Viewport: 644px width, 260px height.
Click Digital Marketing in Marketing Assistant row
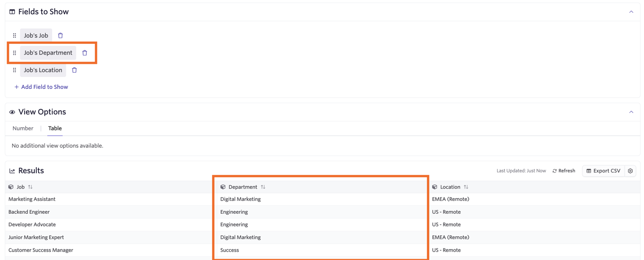click(241, 199)
